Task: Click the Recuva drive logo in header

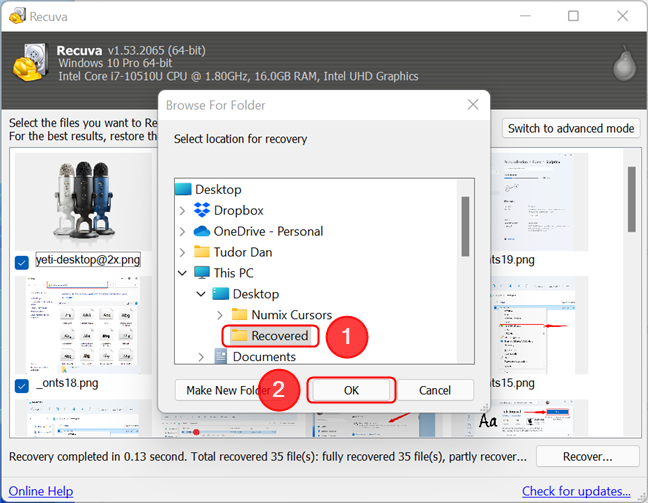Action: click(31, 62)
